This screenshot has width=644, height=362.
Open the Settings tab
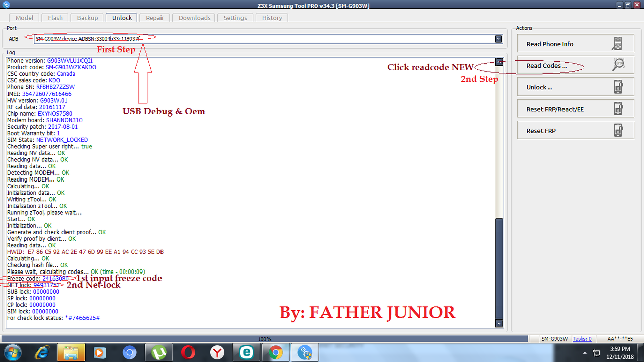(x=235, y=18)
